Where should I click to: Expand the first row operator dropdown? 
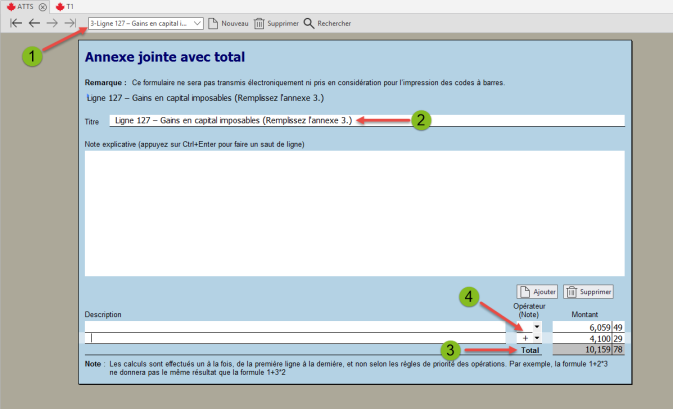point(537,326)
